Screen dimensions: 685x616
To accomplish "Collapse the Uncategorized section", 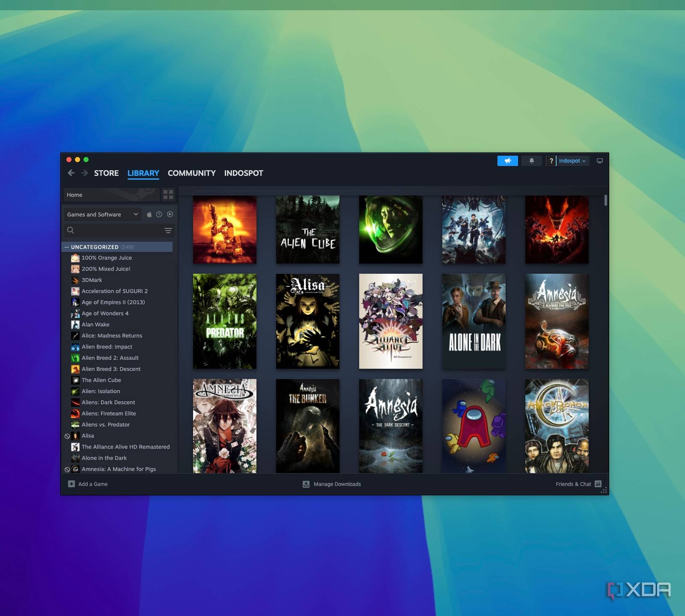I will point(67,247).
